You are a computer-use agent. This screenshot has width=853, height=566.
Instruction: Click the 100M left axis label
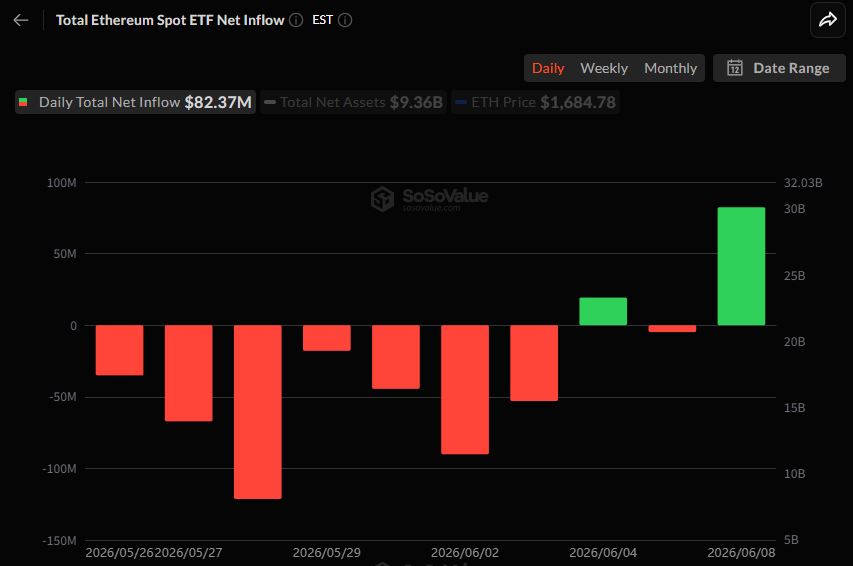click(x=61, y=183)
